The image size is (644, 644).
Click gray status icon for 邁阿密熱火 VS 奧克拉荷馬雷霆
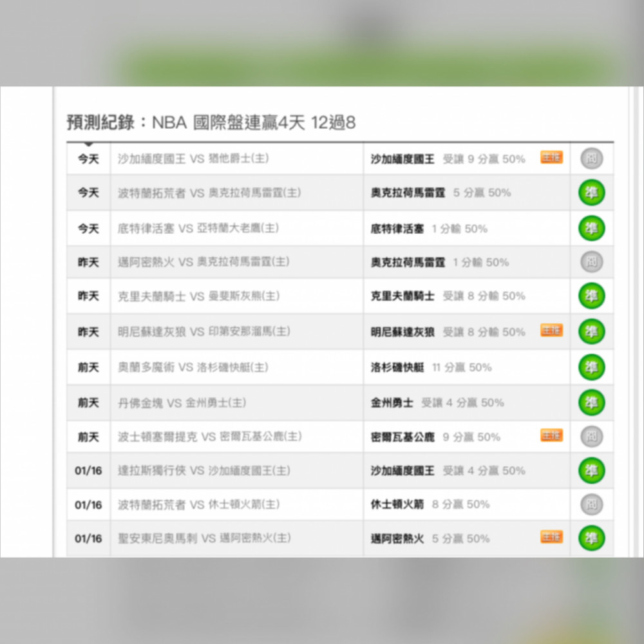tap(591, 262)
